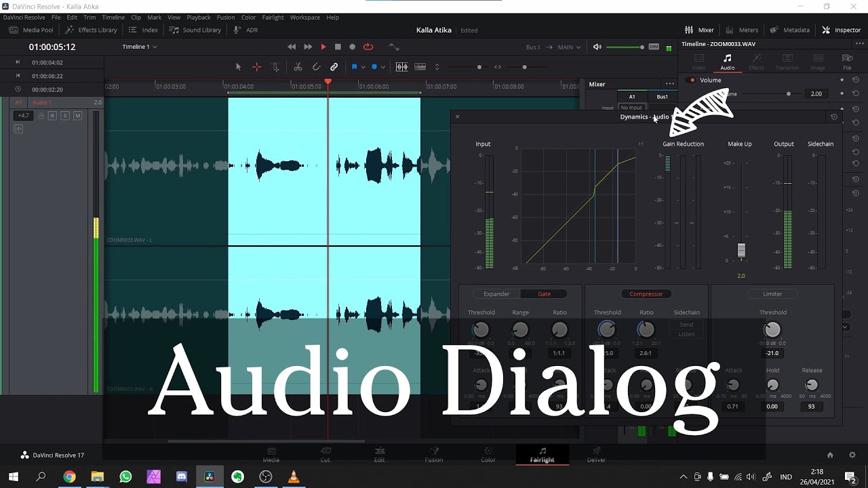Click the rewind playback button
The image size is (868, 488).
point(292,47)
